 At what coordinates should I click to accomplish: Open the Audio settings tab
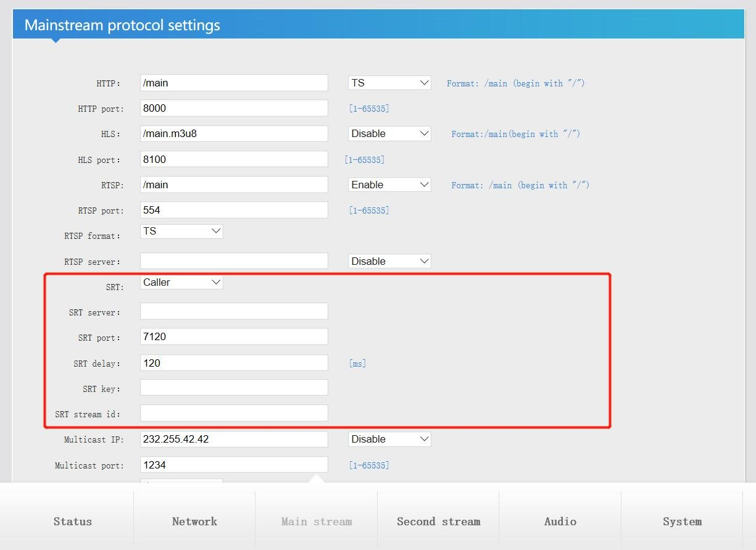[x=560, y=522]
